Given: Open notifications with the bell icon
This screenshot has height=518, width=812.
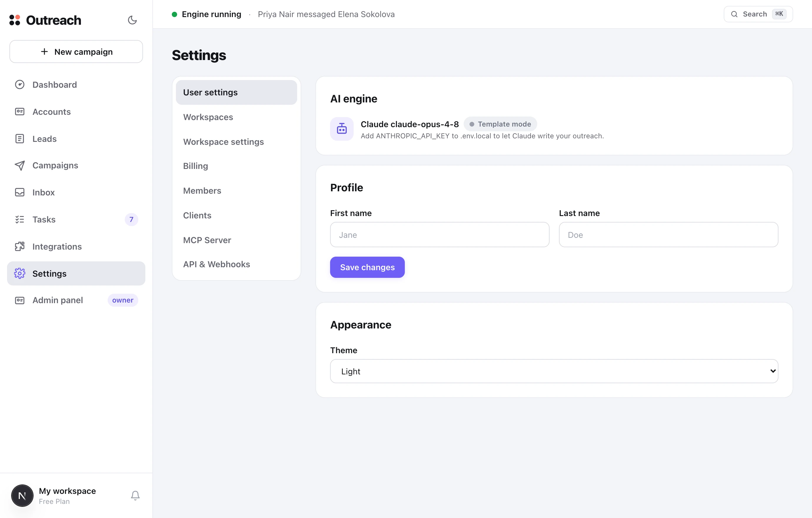Looking at the screenshot, I should click(x=135, y=495).
